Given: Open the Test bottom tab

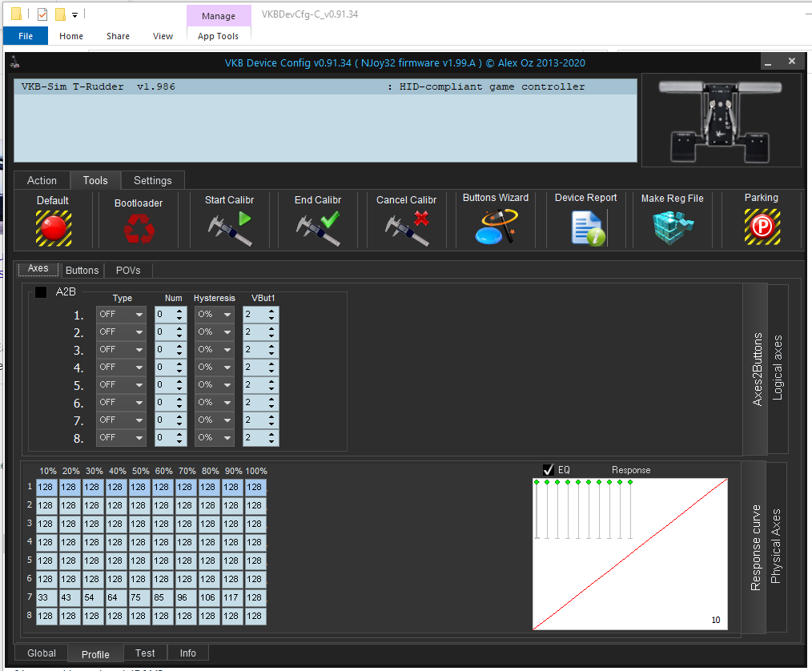Looking at the screenshot, I should [145, 653].
